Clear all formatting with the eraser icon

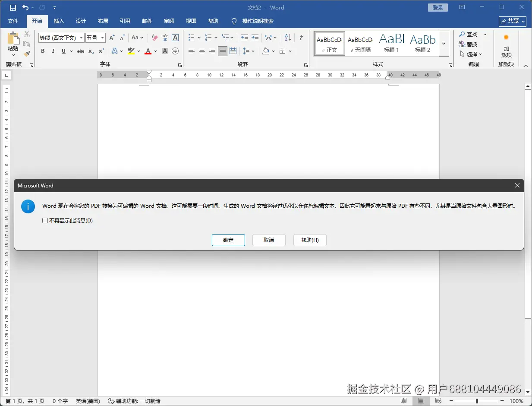154,38
